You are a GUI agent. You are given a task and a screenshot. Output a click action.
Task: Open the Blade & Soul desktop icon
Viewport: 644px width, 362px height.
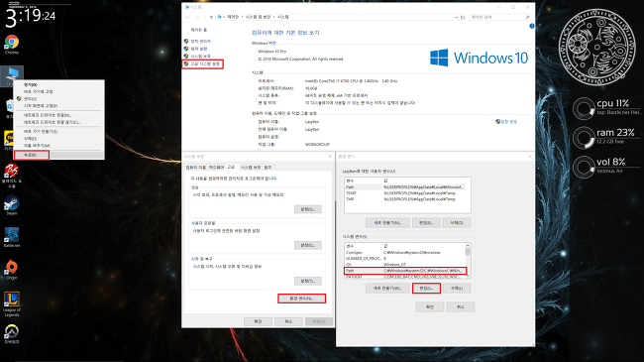(12, 176)
